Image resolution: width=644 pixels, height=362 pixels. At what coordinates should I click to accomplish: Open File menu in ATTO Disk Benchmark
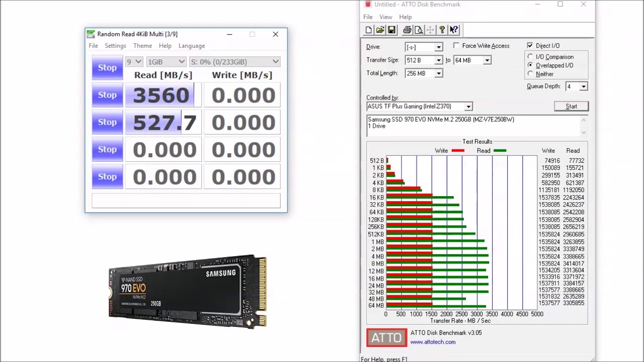(368, 17)
